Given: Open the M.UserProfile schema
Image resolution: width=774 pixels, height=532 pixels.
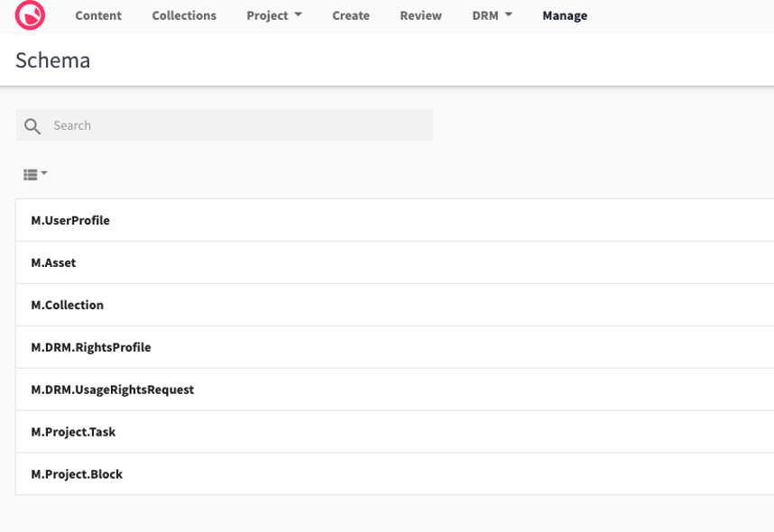Looking at the screenshot, I should (x=70, y=220).
